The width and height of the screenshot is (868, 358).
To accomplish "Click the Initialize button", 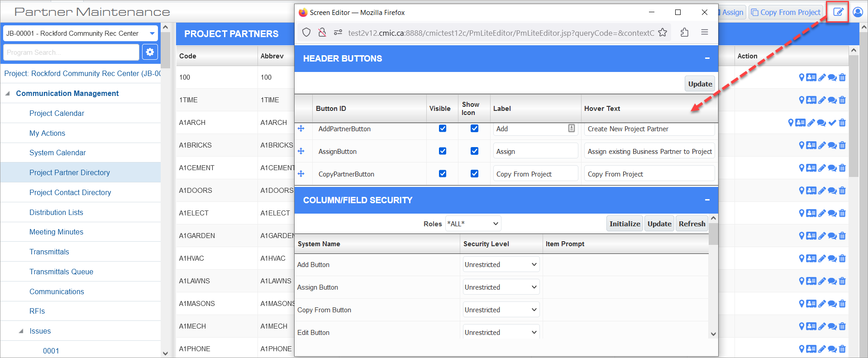I will (625, 224).
